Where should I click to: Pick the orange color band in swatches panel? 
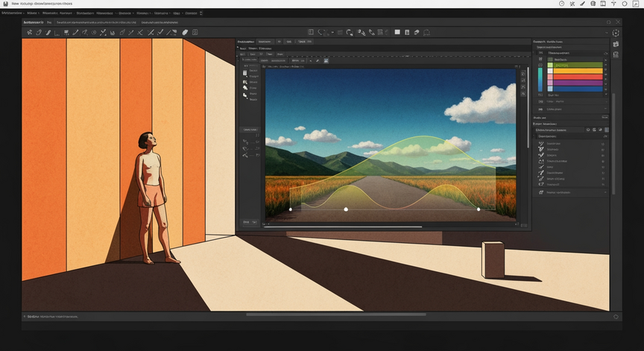tap(578, 71)
